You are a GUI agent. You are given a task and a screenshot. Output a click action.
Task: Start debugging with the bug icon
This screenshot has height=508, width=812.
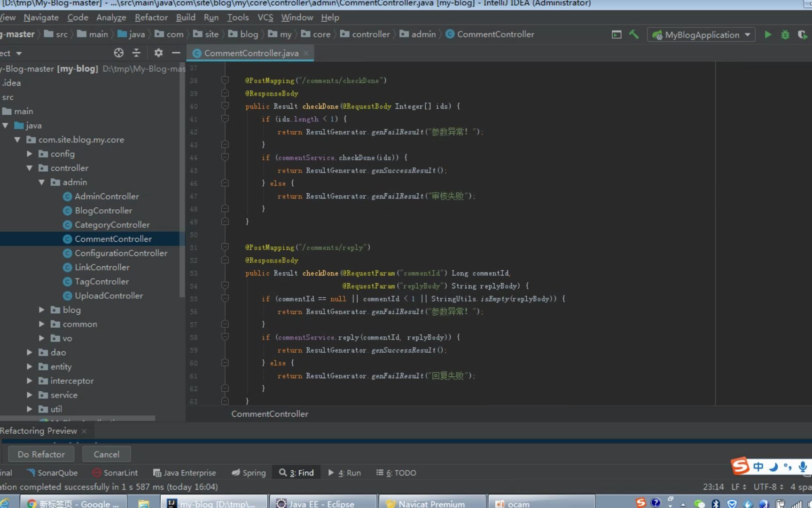pyautogui.click(x=785, y=34)
